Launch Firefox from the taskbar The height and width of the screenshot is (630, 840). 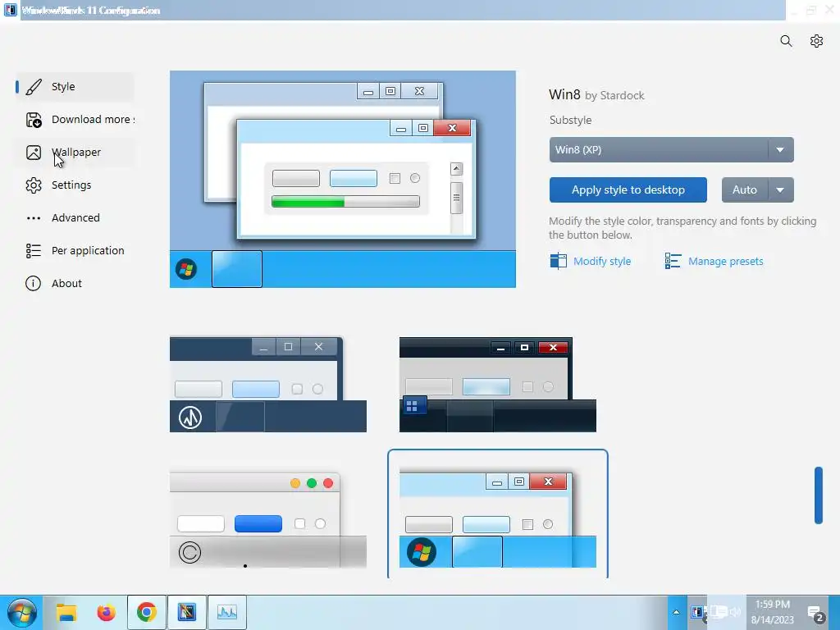point(107,612)
